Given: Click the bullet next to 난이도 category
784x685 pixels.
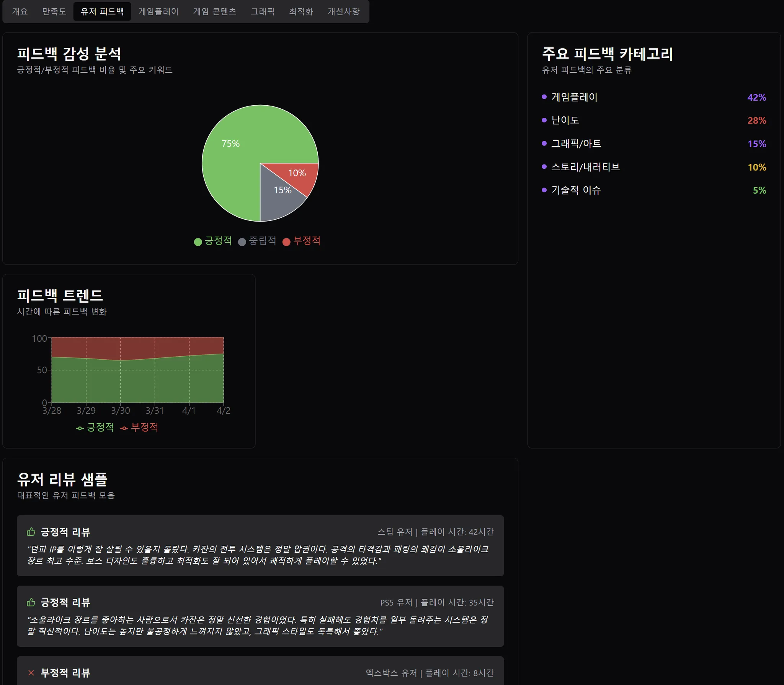Looking at the screenshot, I should pos(543,121).
